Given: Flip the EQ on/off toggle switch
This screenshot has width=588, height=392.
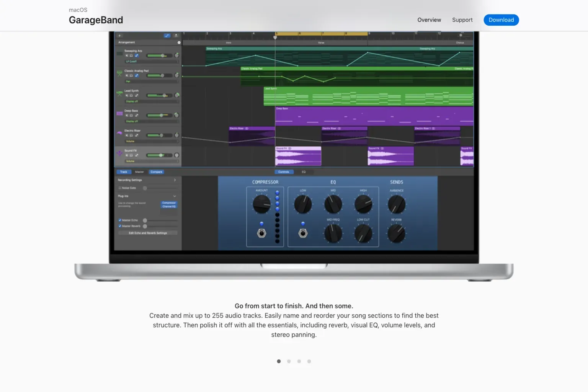Looking at the screenshot, I should [303, 233].
